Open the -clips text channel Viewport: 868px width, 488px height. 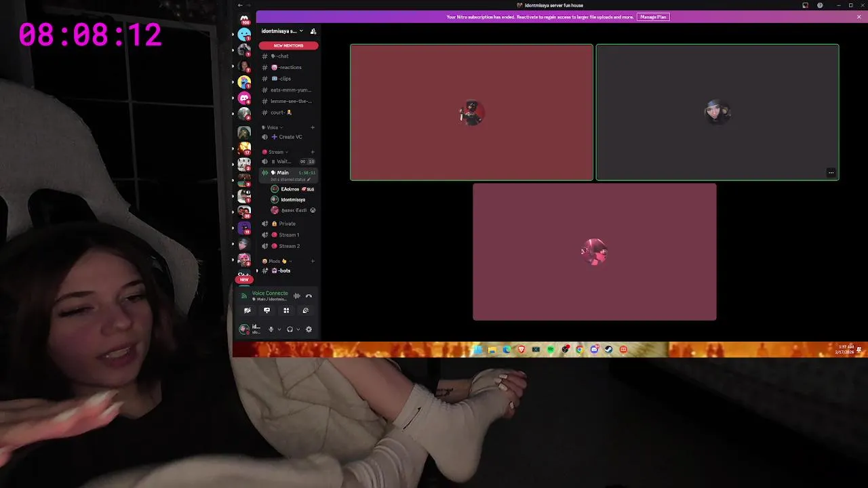(288, 79)
